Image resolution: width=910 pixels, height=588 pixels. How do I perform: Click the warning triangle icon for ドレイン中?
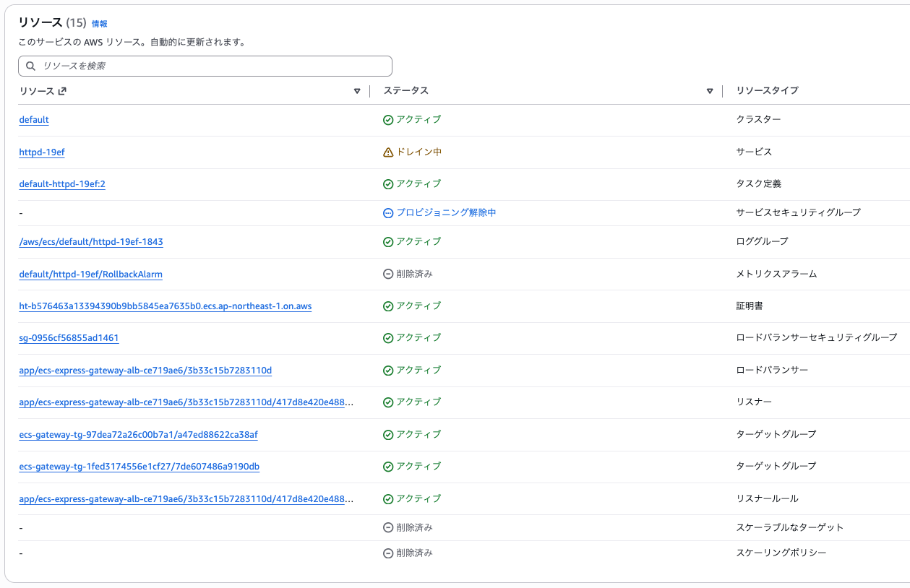388,152
